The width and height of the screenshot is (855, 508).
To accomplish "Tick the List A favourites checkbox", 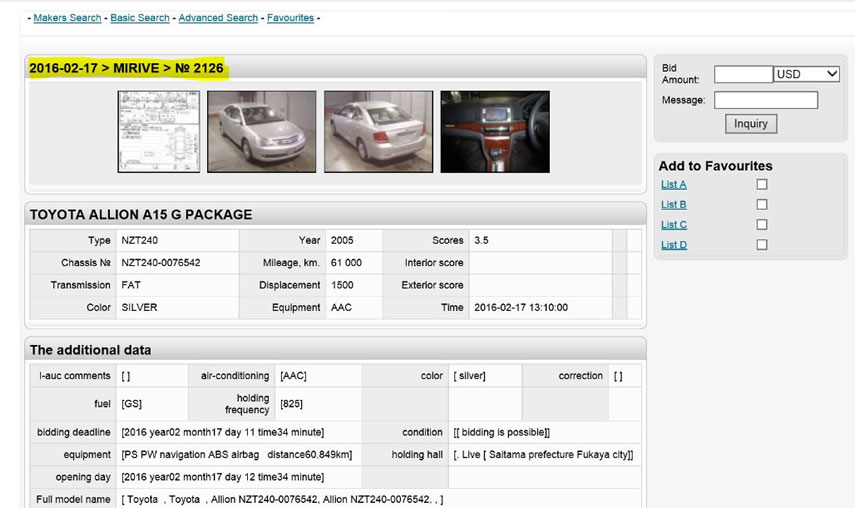I will (x=762, y=185).
